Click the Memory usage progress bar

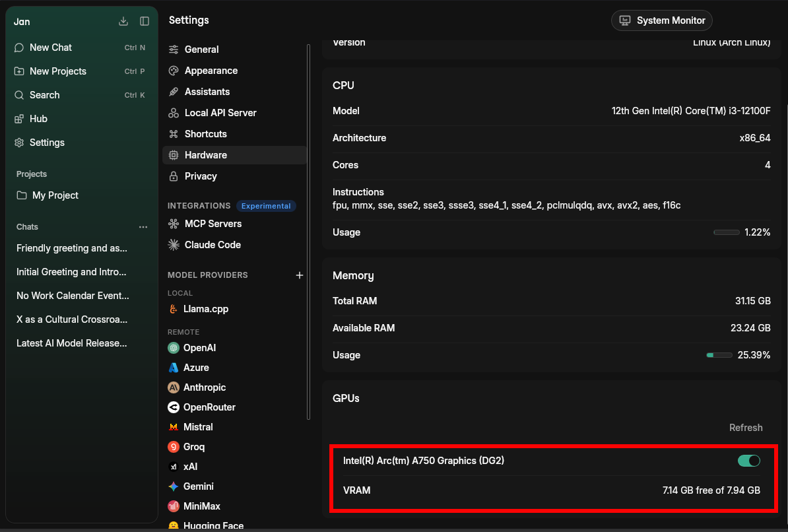coord(719,355)
